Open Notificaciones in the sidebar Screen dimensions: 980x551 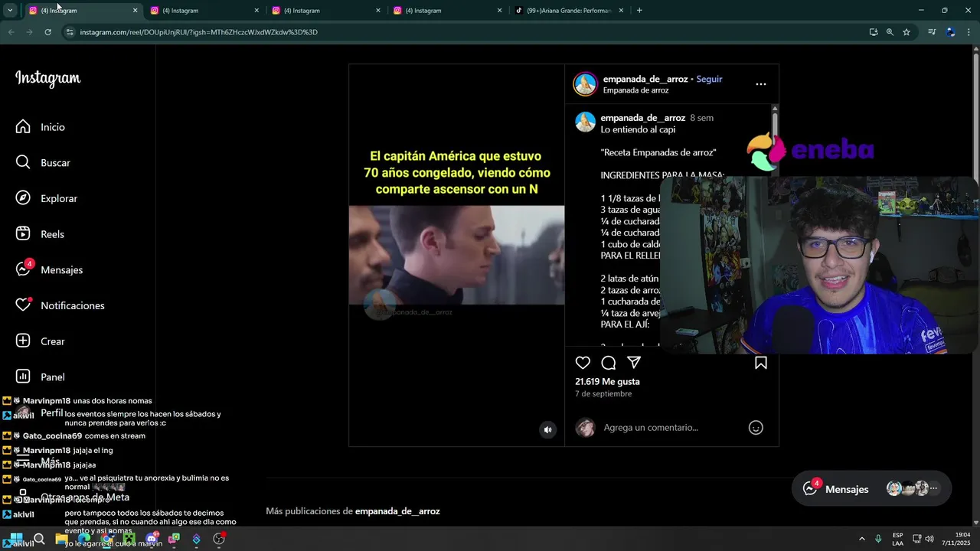60,305
